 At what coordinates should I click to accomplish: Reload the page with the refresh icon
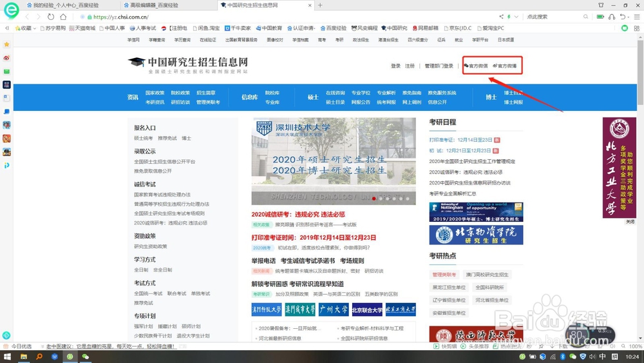[x=50, y=17]
